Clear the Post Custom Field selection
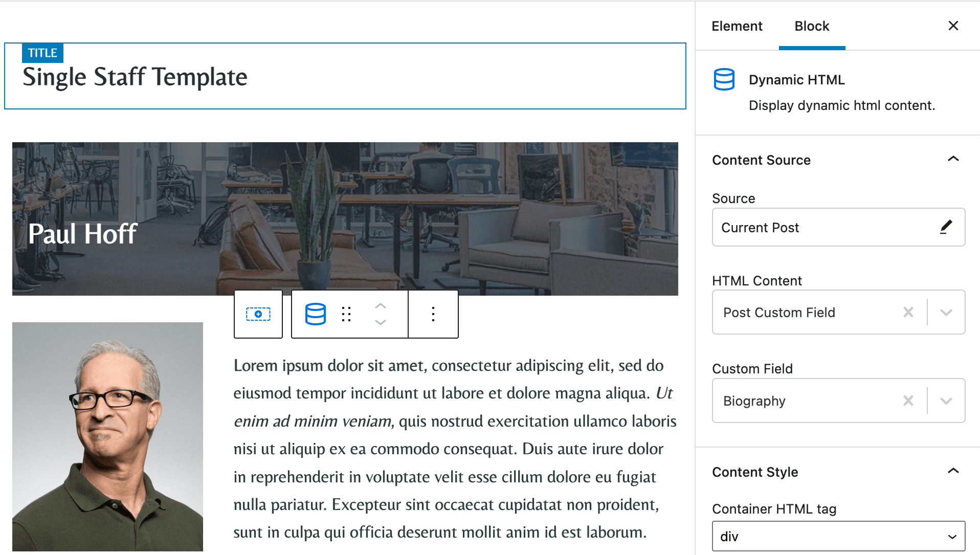 (908, 312)
